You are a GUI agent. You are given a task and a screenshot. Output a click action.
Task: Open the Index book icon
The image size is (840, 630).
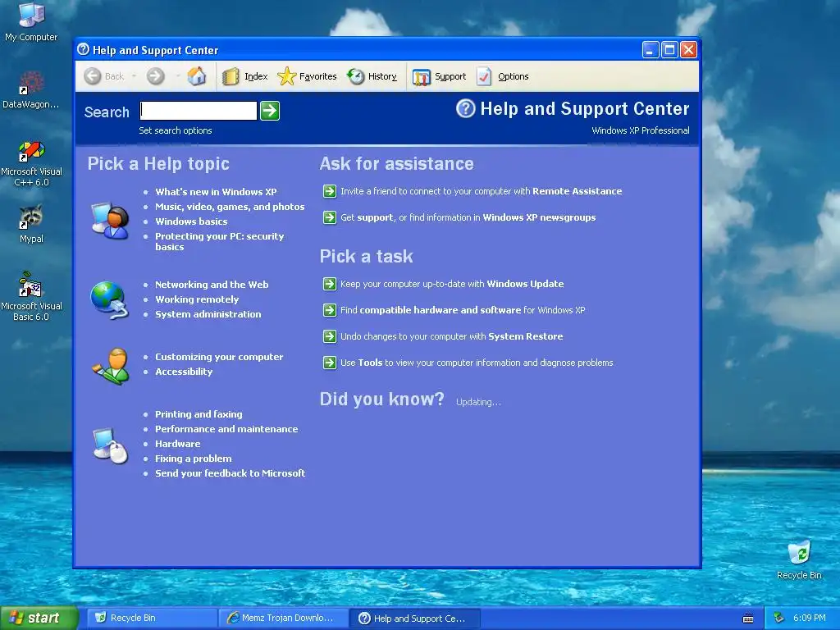point(231,76)
